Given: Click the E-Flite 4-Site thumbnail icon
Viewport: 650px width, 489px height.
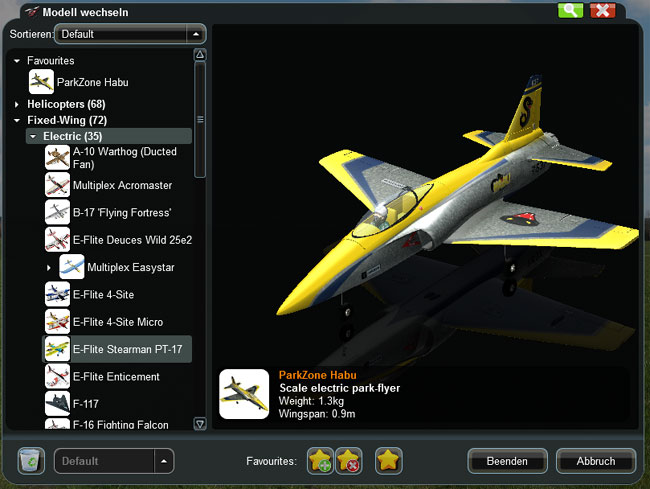Looking at the screenshot, I should (x=57, y=294).
